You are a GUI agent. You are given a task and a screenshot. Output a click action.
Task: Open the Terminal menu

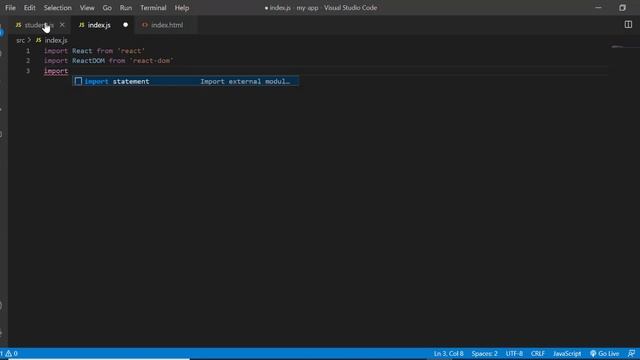(153, 8)
